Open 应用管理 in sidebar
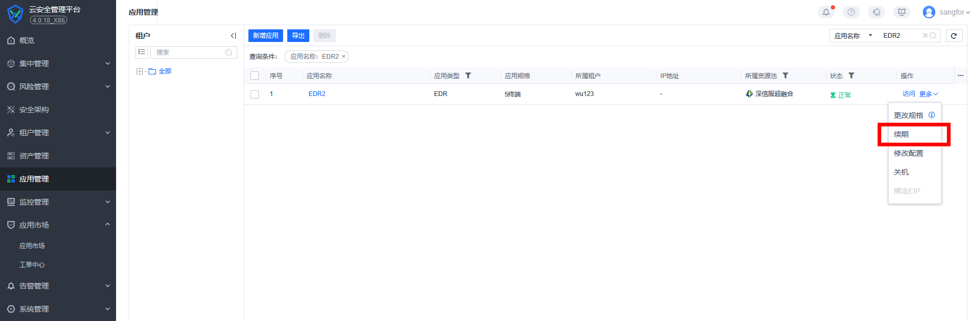This screenshot has width=980, height=321. (x=58, y=179)
